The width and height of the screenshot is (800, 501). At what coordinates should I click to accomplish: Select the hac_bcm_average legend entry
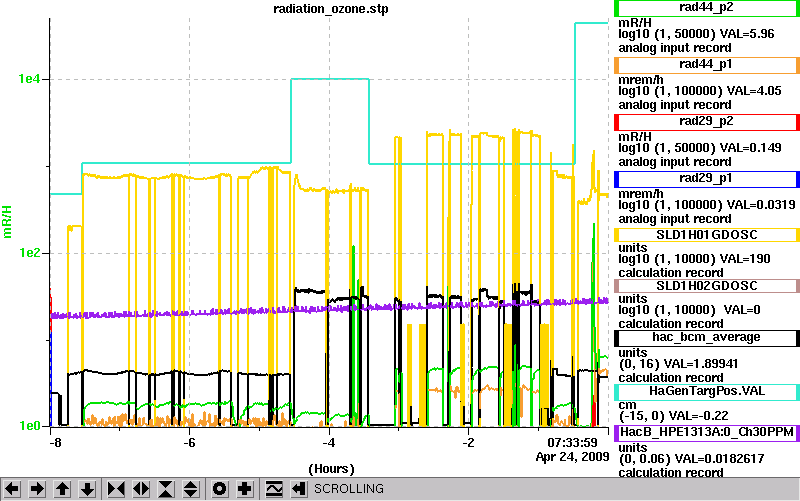point(706,338)
